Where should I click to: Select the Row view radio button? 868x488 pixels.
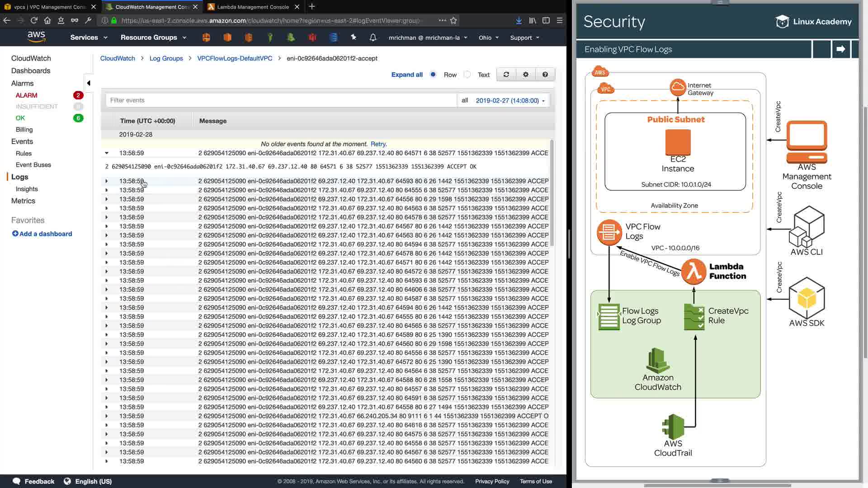[433, 75]
